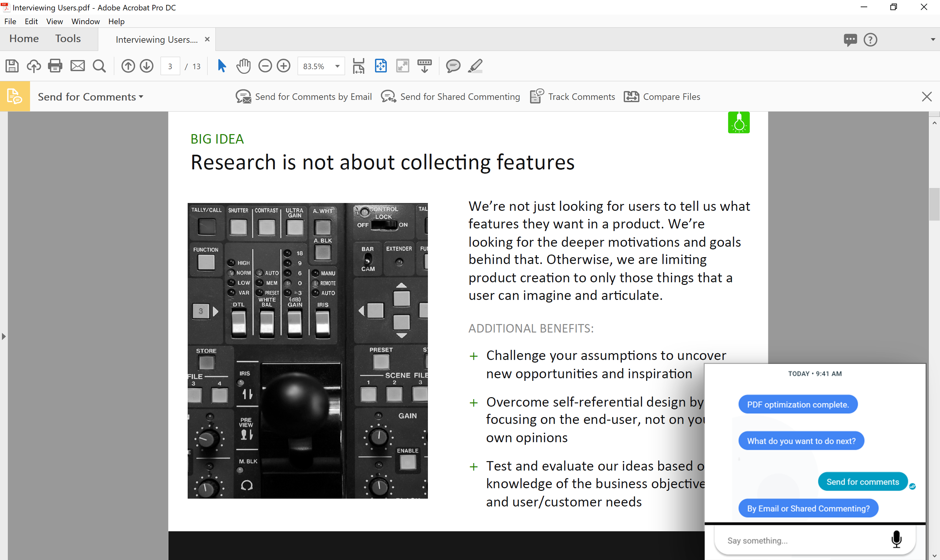This screenshot has height=560, width=940.
Task: Switch to the Tools tab
Action: click(68, 39)
